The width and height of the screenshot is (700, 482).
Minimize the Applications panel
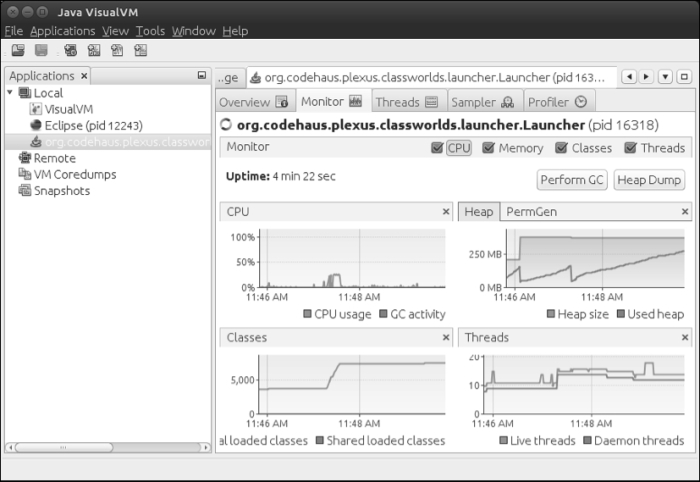[x=202, y=75]
